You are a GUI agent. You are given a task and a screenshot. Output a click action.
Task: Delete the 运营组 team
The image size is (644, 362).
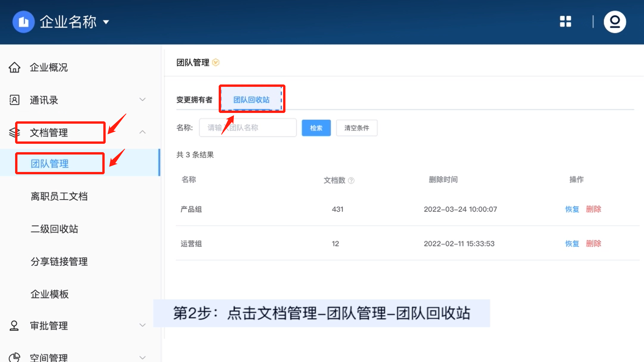pos(594,244)
